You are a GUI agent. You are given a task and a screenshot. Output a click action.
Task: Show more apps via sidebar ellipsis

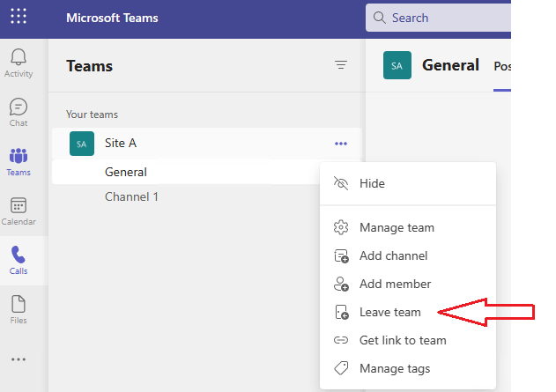click(x=19, y=359)
